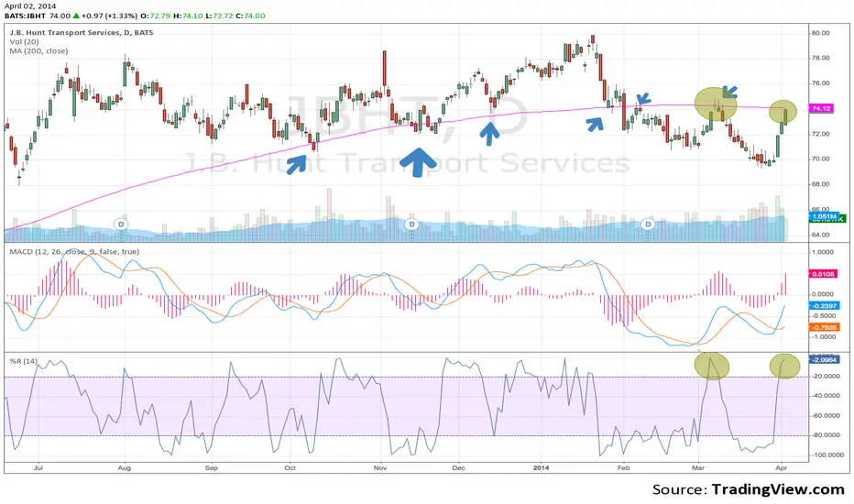This screenshot has width=854, height=504.
Task: Click the Mar label on the time axis
Action: [x=697, y=467]
